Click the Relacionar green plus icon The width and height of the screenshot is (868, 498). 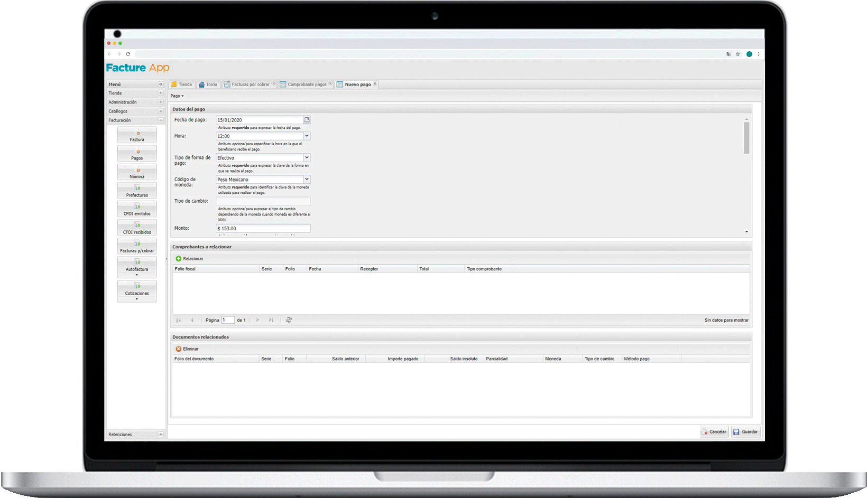(179, 259)
